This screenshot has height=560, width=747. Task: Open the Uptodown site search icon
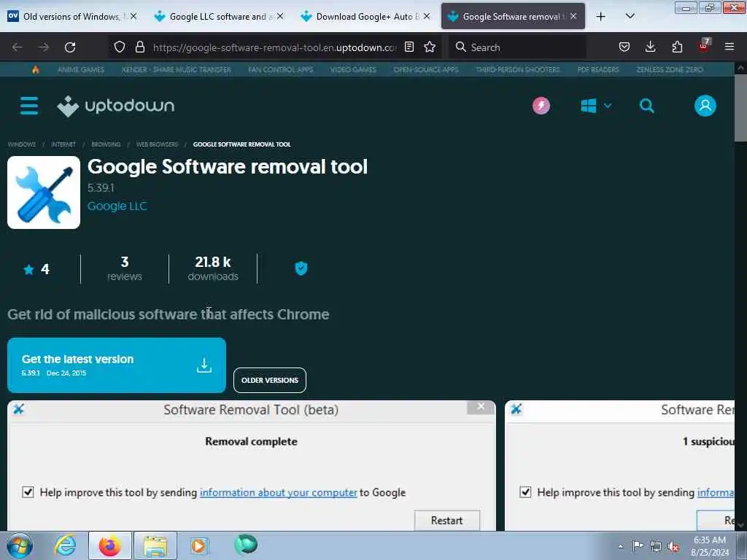(x=646, y=106)
